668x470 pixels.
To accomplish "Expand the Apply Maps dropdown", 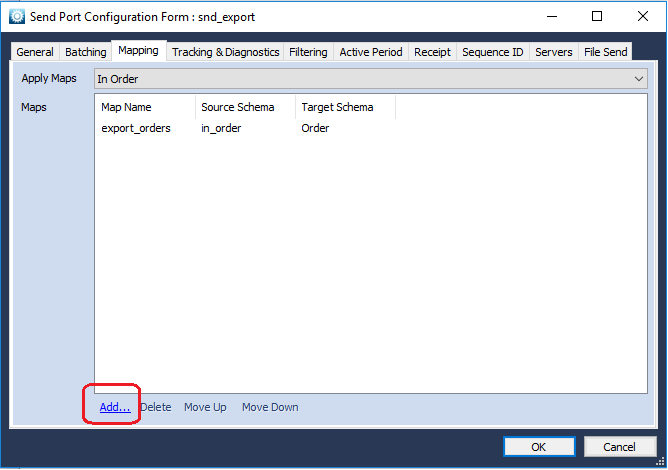I will 371,79.
